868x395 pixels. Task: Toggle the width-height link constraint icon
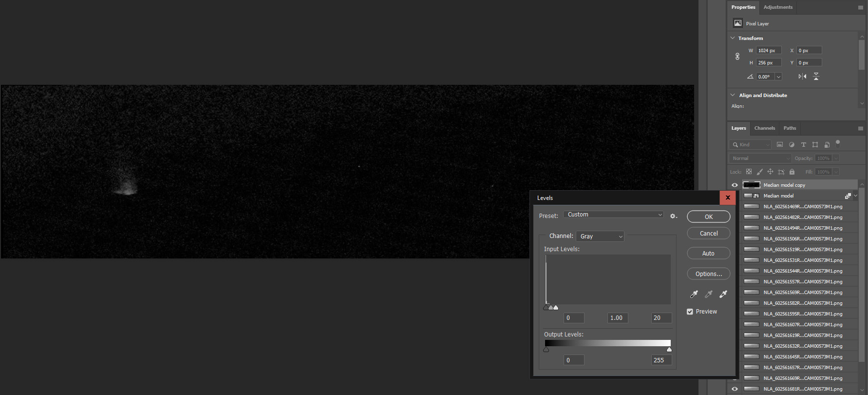point(737,57)
